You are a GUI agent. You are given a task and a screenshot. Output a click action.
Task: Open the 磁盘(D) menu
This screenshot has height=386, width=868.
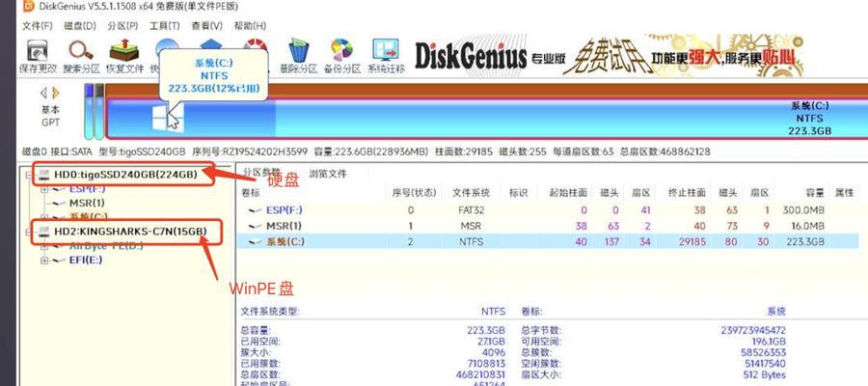(80, 25)
